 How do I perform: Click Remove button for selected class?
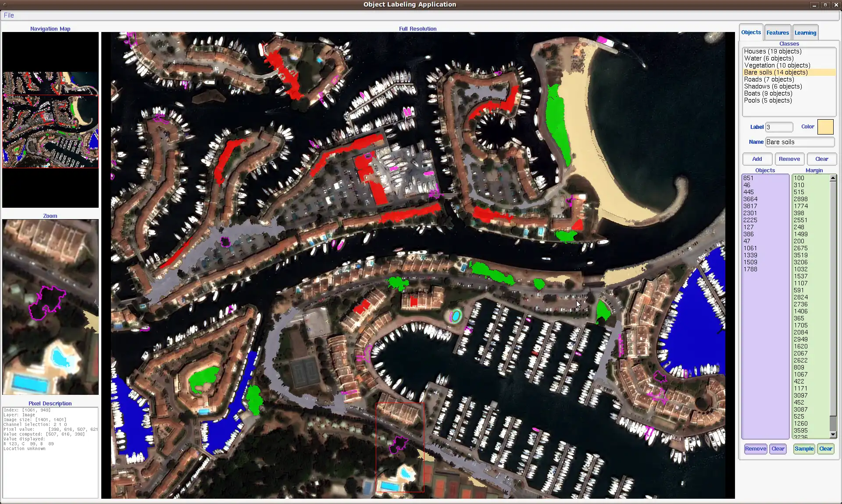pos(789,158)
